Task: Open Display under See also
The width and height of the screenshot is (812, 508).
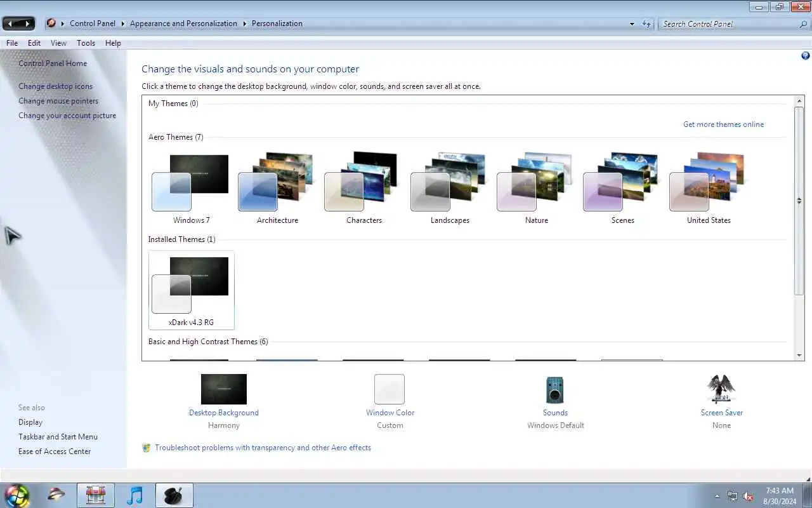Action: tap(30, 422)
